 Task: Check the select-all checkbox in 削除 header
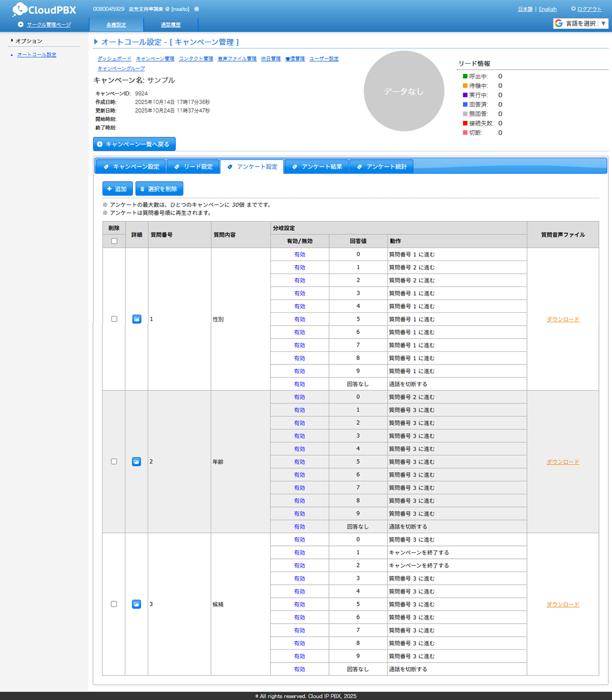pos(114,241)
